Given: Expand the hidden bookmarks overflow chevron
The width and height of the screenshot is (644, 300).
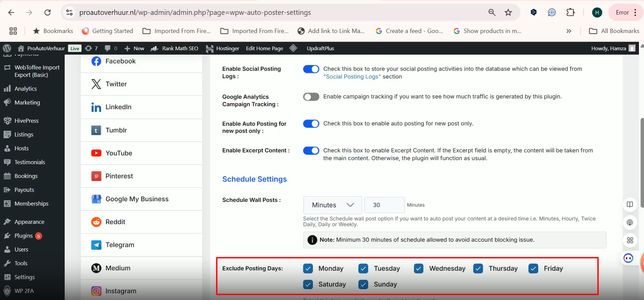Looking at the screenshot, I should (x=569, y=31).
